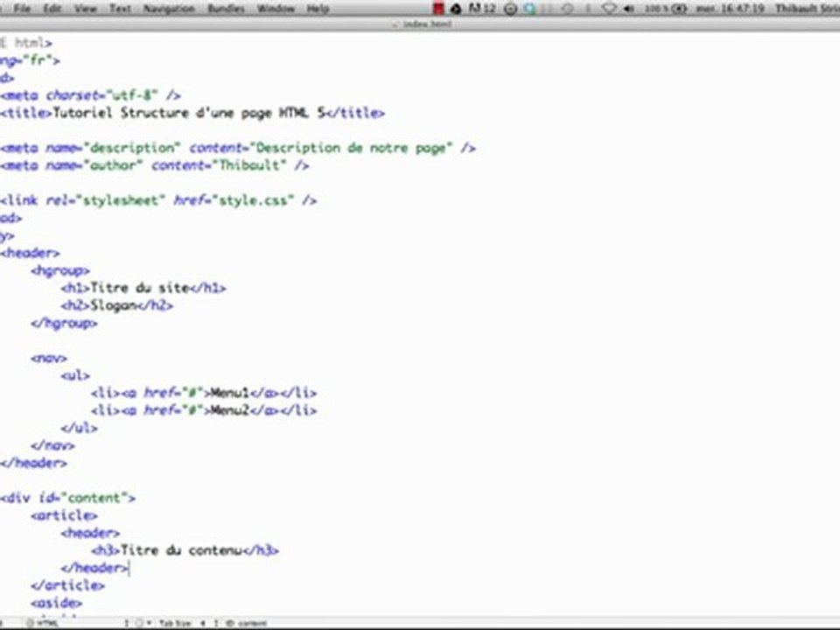The width and height of the screenshot is (840, 630).
Task: Click the opening hgroup tag
Action: pos(60,270)
